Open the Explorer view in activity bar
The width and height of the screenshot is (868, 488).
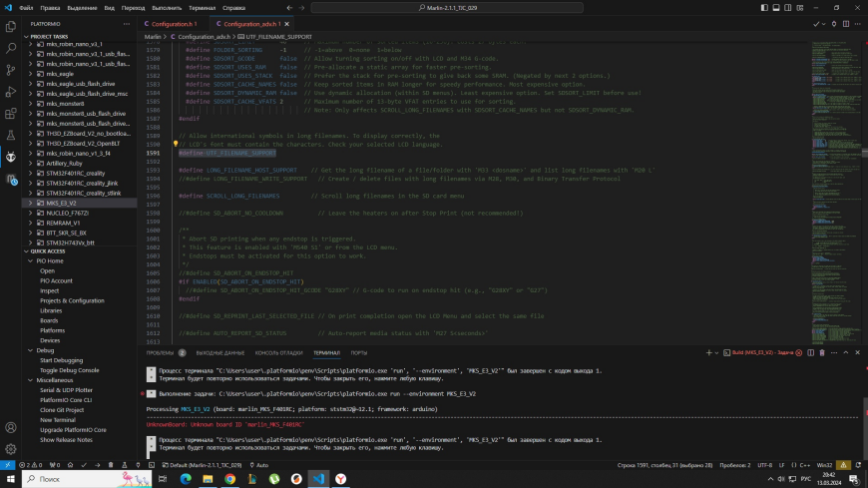tap(10, 24)
